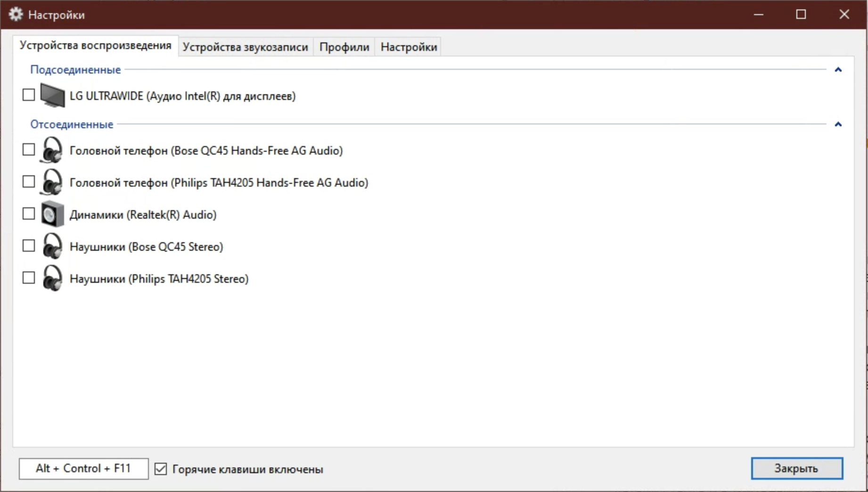Viewport: 868px width, 492px height.
Task: Collapse the Отсоединенные group
Action: pos(838,124)
